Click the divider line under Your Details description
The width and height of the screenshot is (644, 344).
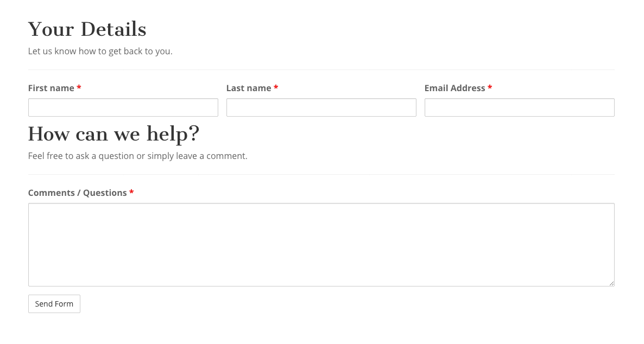click(x=321, y=70)
